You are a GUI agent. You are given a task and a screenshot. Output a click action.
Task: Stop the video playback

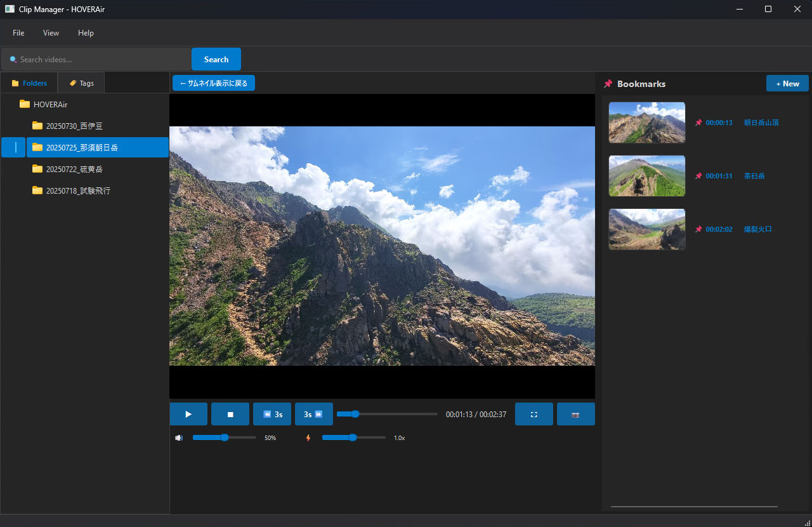[230, 414]
